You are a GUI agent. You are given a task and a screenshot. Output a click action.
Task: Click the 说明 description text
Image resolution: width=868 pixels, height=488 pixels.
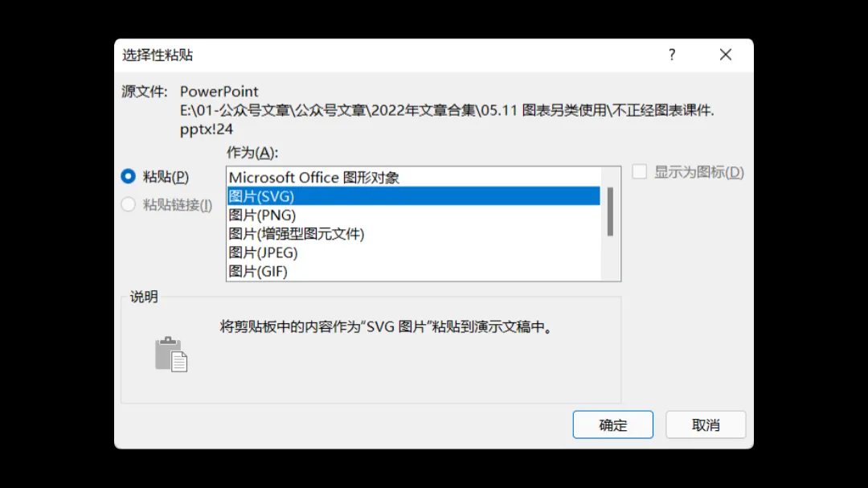pyautogui.click(x=386, y=327)
